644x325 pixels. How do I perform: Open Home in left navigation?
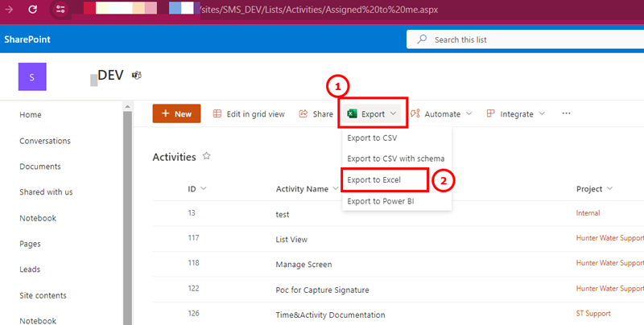[x=31, y=114]
